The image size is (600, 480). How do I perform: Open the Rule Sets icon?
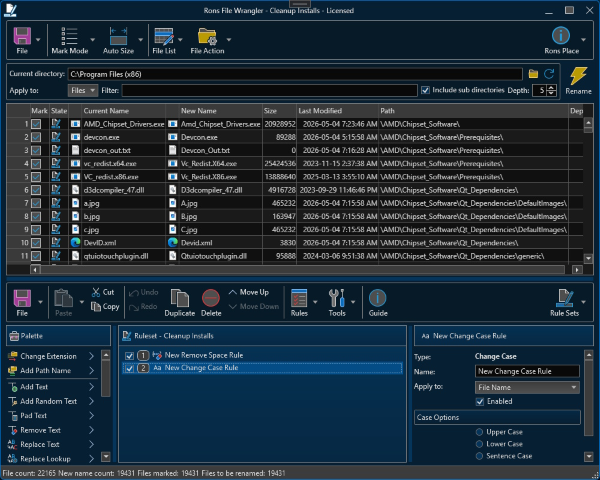point(565,298)
